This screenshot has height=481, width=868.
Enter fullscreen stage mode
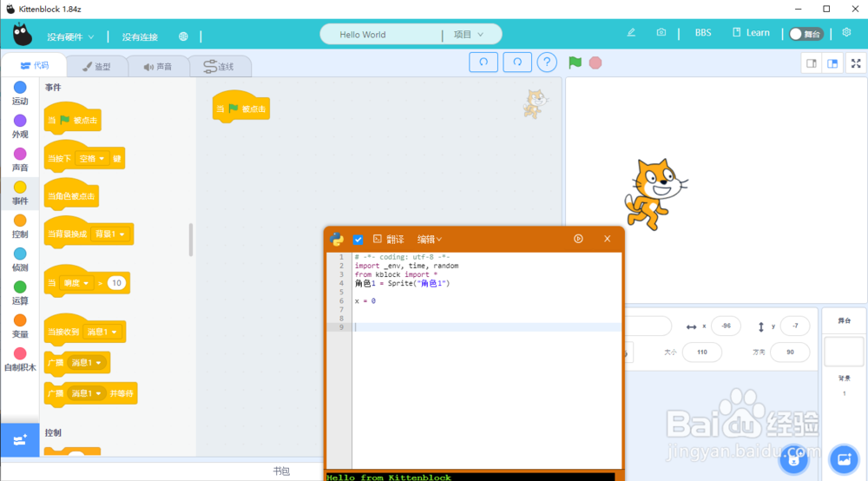pyautogui.click(x=856, y=63)
